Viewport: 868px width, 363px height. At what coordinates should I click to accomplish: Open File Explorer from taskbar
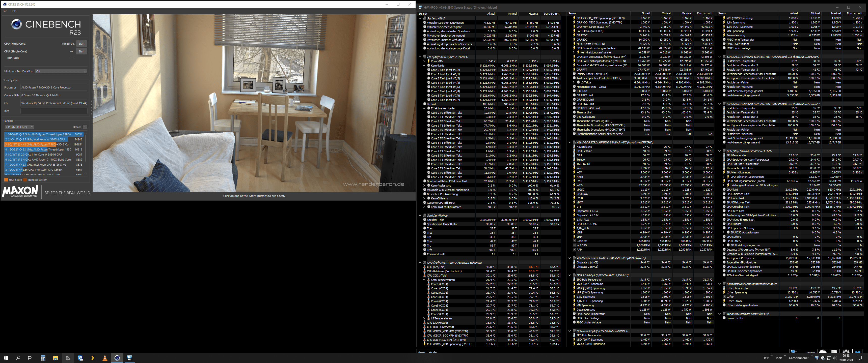coord(55,358)
